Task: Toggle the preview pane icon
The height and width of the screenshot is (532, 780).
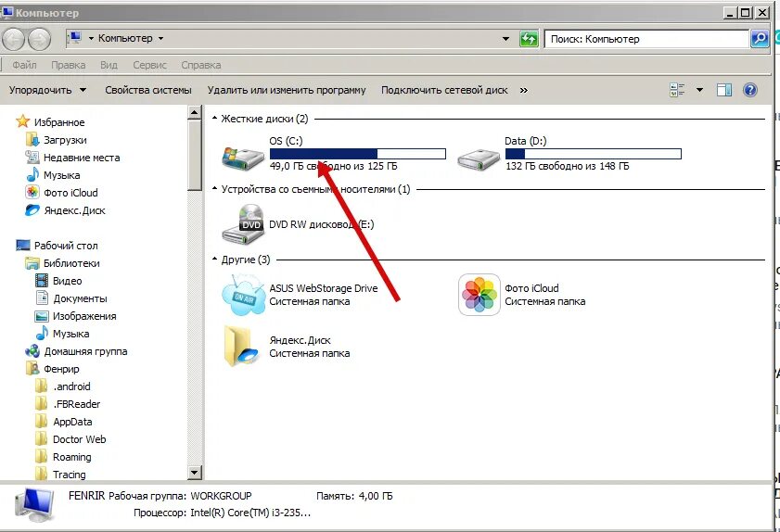Action: point(723,90)
